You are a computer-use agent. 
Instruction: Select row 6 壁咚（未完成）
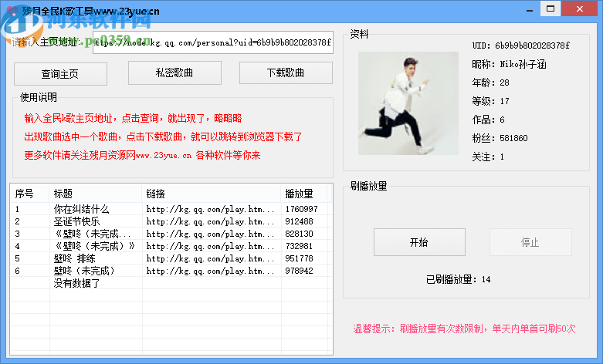point(171,271)
